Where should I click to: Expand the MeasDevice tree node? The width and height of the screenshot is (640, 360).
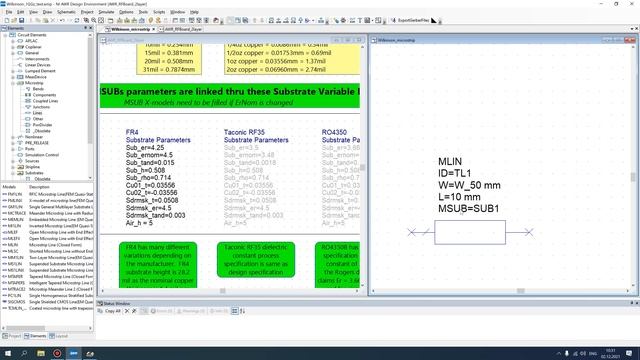pyautogui.click(x=13, y=77)
